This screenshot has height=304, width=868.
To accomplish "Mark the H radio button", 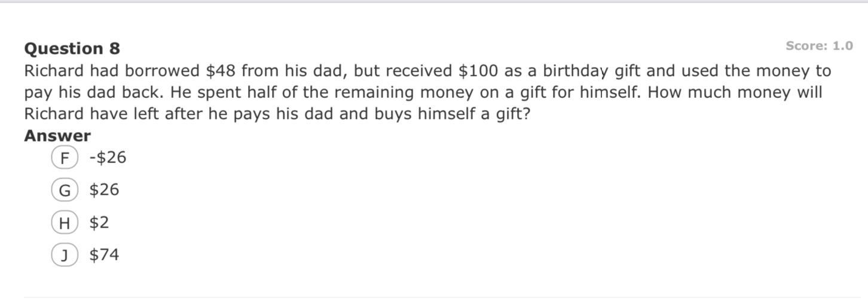I will (65, 223).
